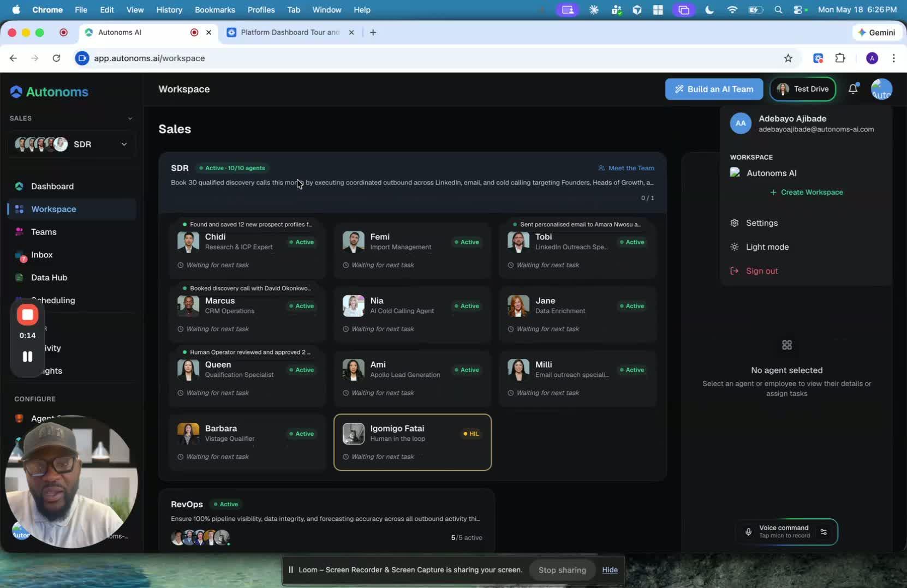
Task: Click the Gemini button in Chrome
Action: pyautogui.click(x=876, y=32)
